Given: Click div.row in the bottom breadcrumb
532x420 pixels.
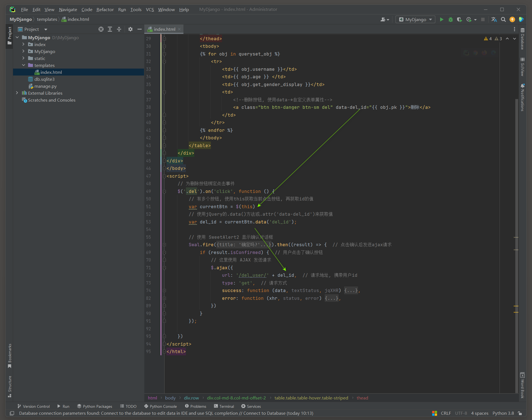Looking at the screenshot, I should [x=191, y=398].
